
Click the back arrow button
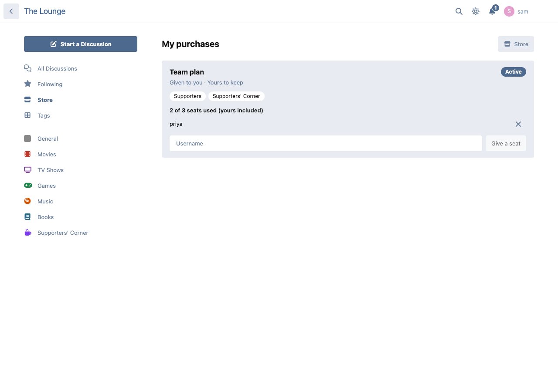pos(11,11)
